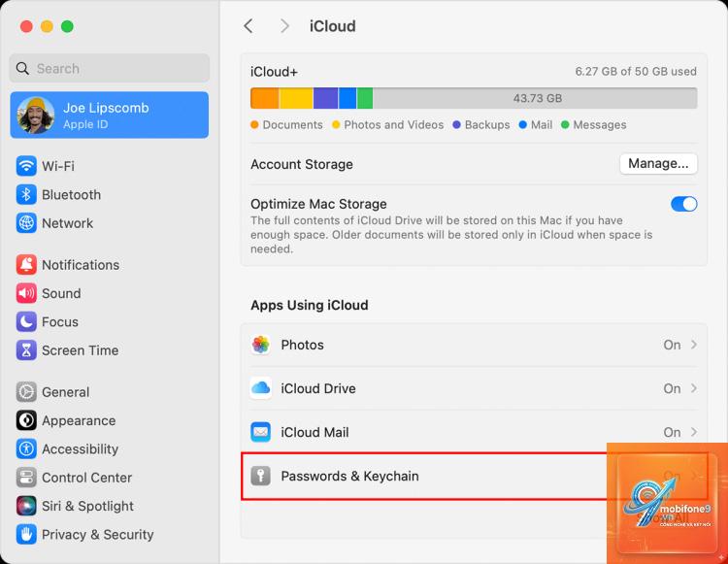The height and width of the screenshot is (564, 728).
Task: Select Siri & Spotlight in sidebar
Action: [110, 506]
